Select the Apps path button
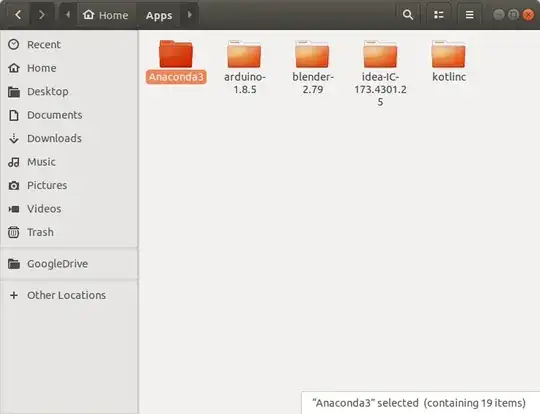The height and width of the screenshot is (414, 540). [x=158, y=15]
